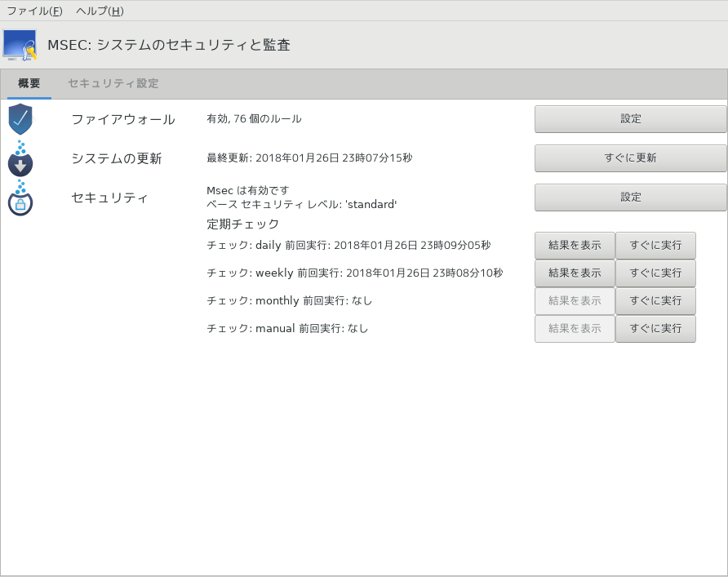Screen dimensions: 728x577
Task: Click the システムの更新 label
Action: pyautogui.click(x=117, y=158)
